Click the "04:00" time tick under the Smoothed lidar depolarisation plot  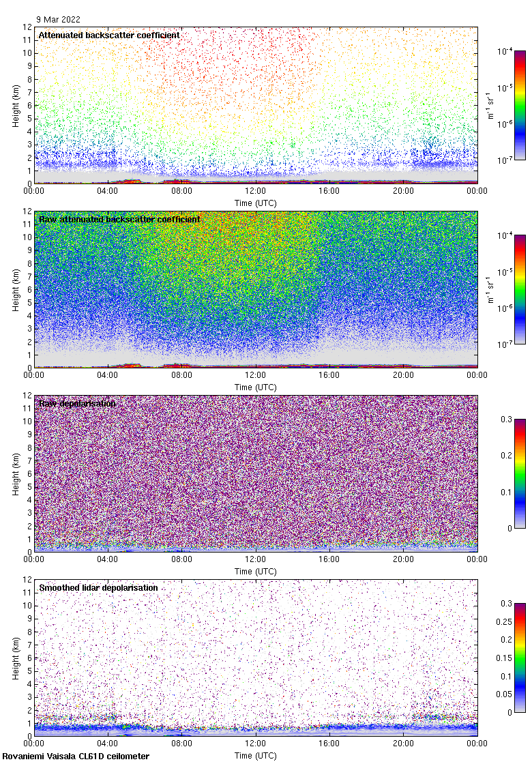coord(107,744)
